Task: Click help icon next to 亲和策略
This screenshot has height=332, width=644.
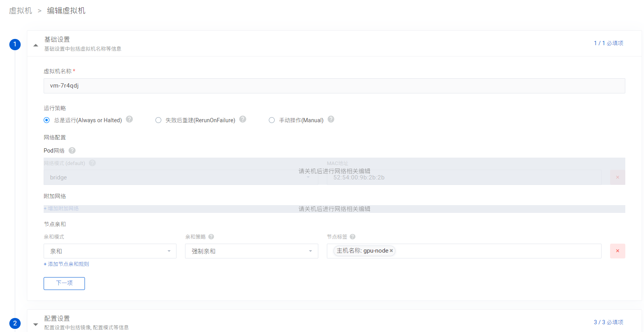Action: click(x=211, y=237)
